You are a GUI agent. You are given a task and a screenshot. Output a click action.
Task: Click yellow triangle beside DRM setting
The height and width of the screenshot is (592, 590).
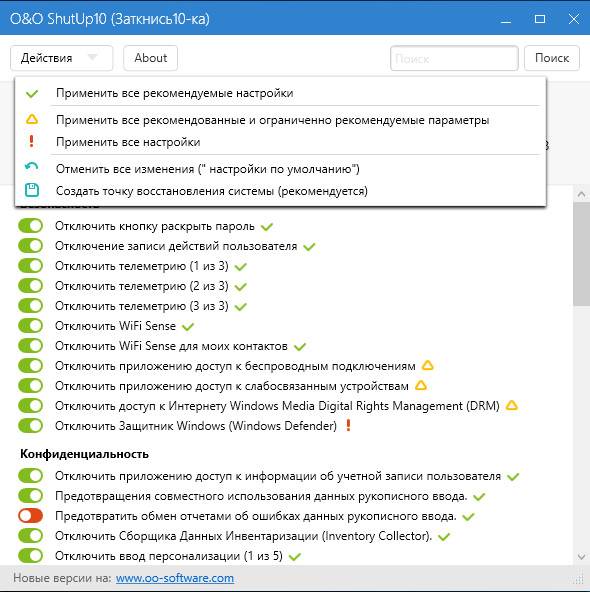(512, 405)
